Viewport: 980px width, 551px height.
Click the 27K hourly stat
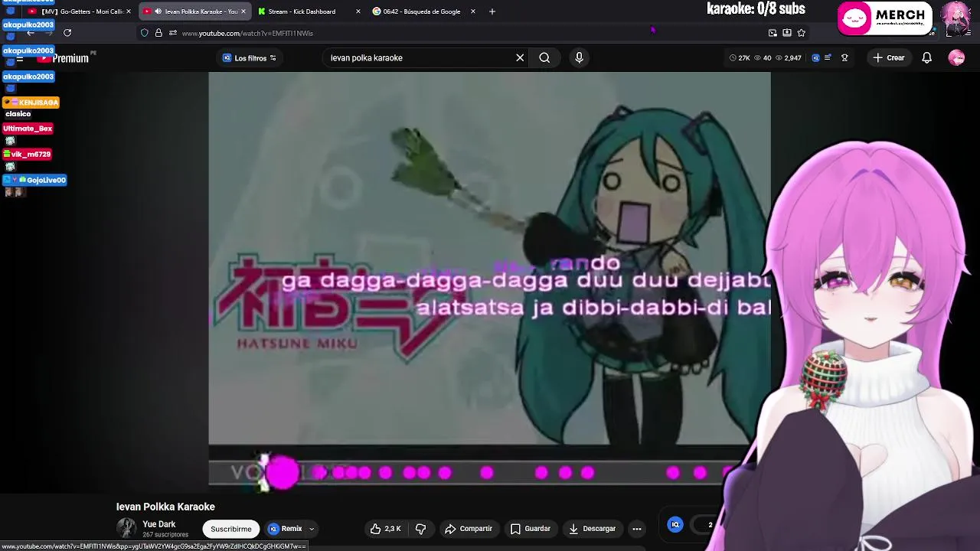click(740, 58)
